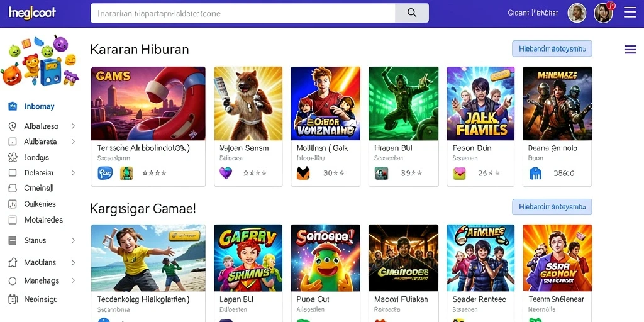Click the Cmeinall sidebar icon
Viewport: 644px width, 322px height.
pyautogui.click(x=13, y=188)
